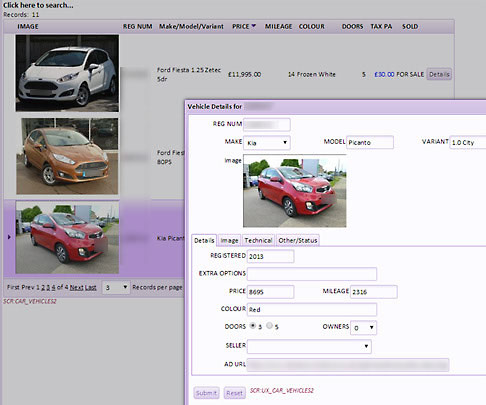486x405 pixels.
Task: Click the MODEL field containing Picanto
Action: [370, 142]
